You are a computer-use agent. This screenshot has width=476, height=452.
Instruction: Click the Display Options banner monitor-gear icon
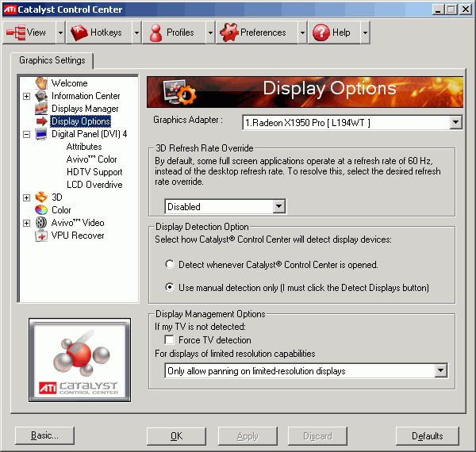(x=179, y=91)
